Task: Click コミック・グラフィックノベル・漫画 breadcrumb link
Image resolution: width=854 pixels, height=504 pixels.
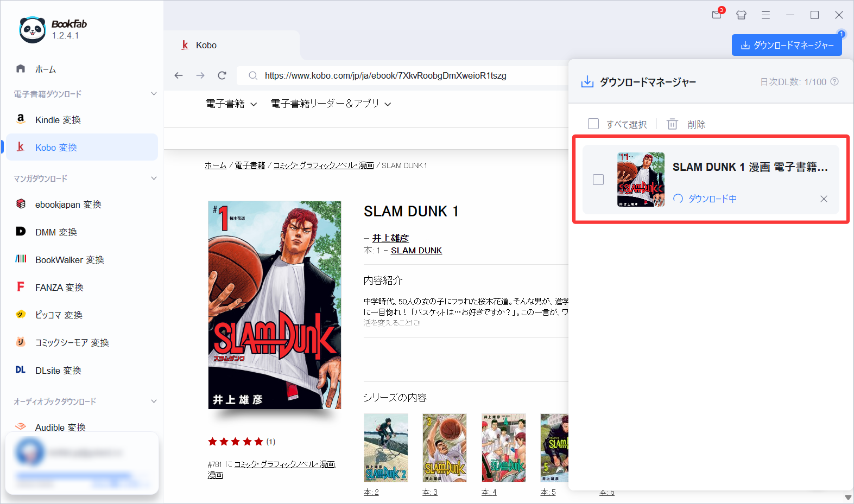Action: pos(324,165)
